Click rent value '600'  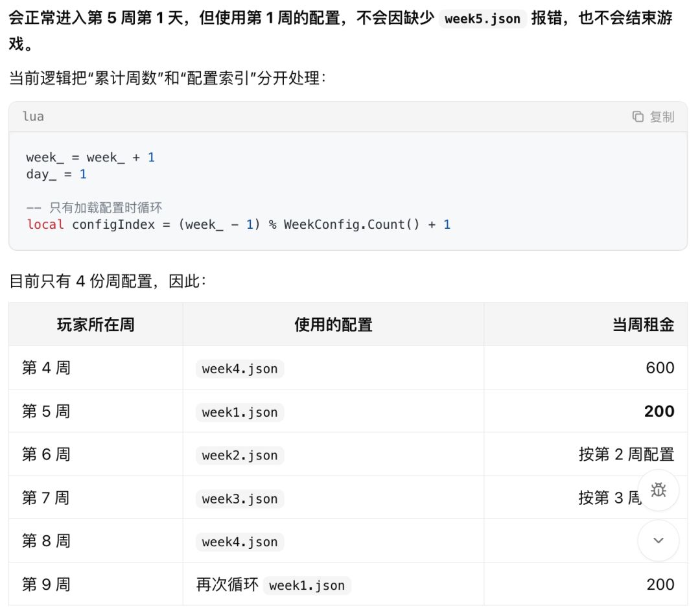tap(660, 367)
